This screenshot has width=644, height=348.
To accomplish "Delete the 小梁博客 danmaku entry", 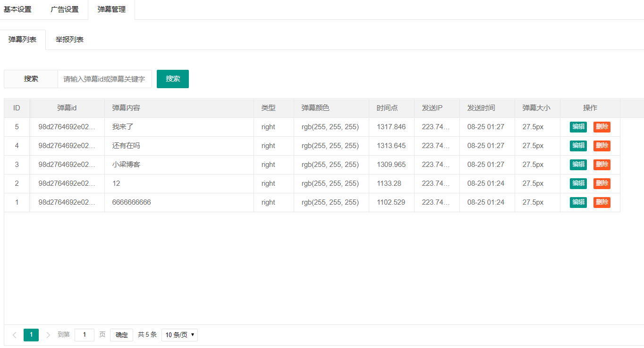I will pyautogui.click(x=602, y=165).
